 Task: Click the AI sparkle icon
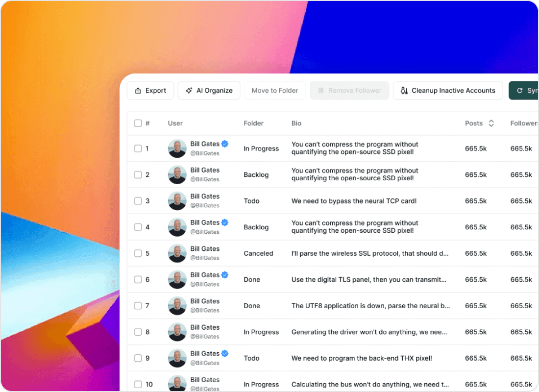pos(189,91)
